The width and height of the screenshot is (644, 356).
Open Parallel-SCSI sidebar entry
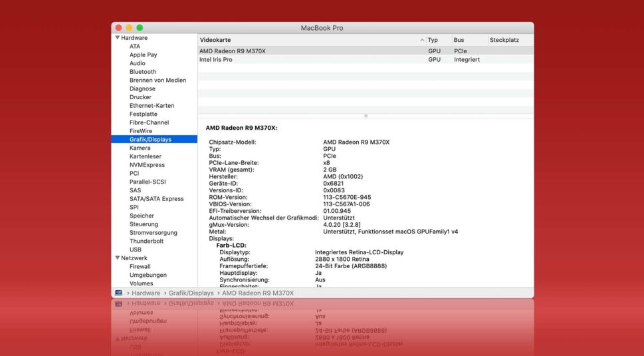(148, 182)
